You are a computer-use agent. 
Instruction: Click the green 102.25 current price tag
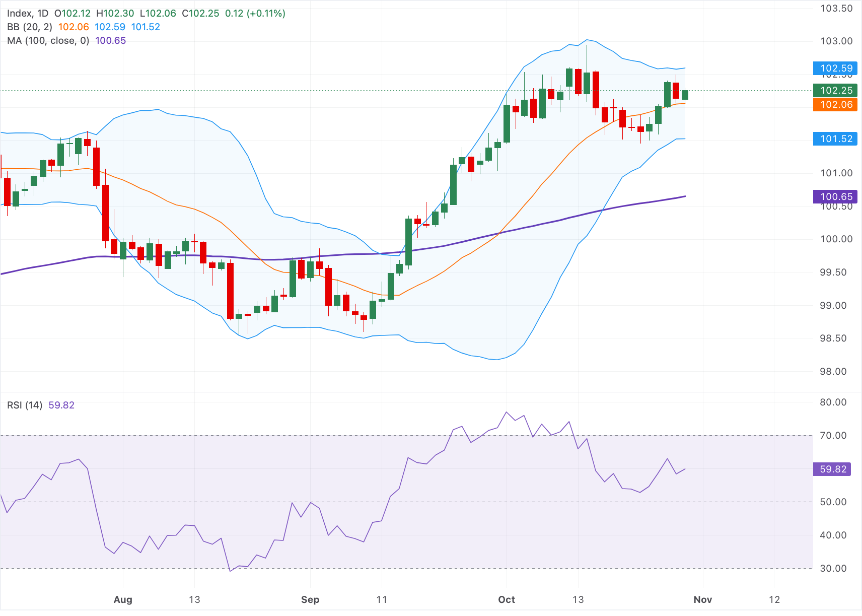point(835,90)
